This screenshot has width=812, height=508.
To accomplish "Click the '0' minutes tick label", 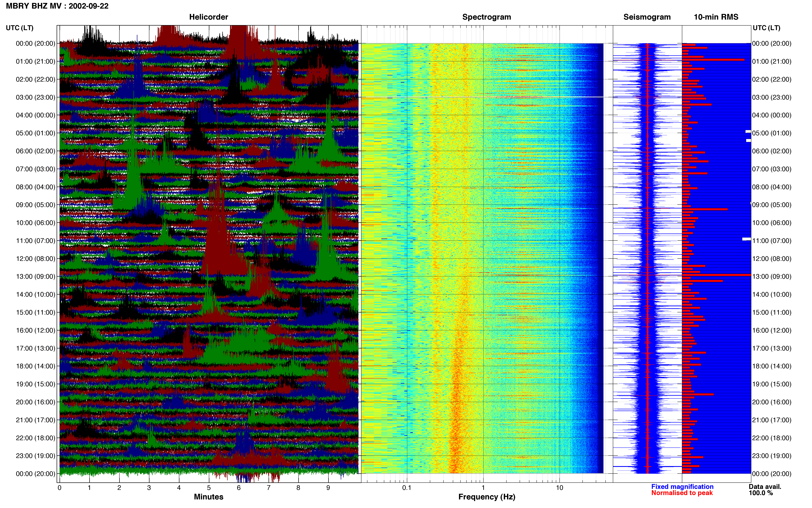I will coord(59,488).
